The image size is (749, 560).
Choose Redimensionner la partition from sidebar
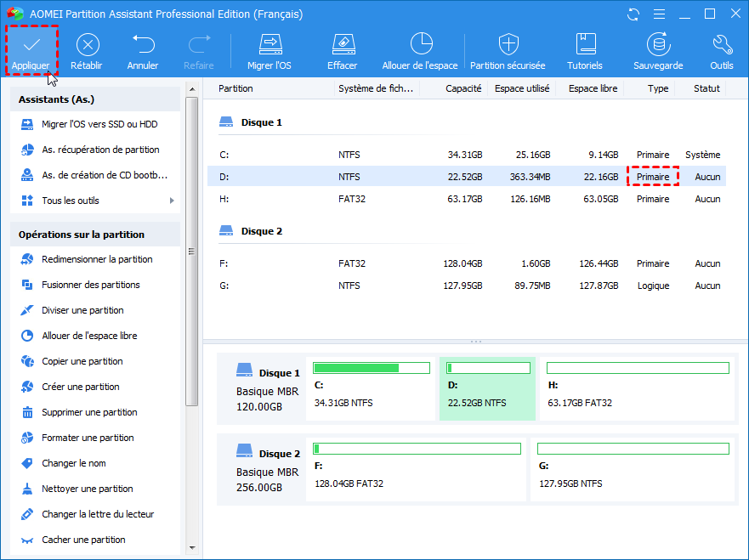97,259
